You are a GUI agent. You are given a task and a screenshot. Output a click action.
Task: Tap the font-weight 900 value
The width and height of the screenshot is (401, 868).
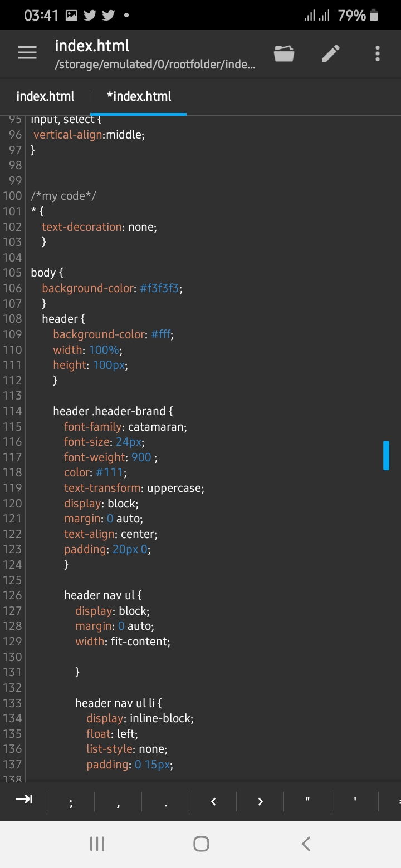click(141, 457)
